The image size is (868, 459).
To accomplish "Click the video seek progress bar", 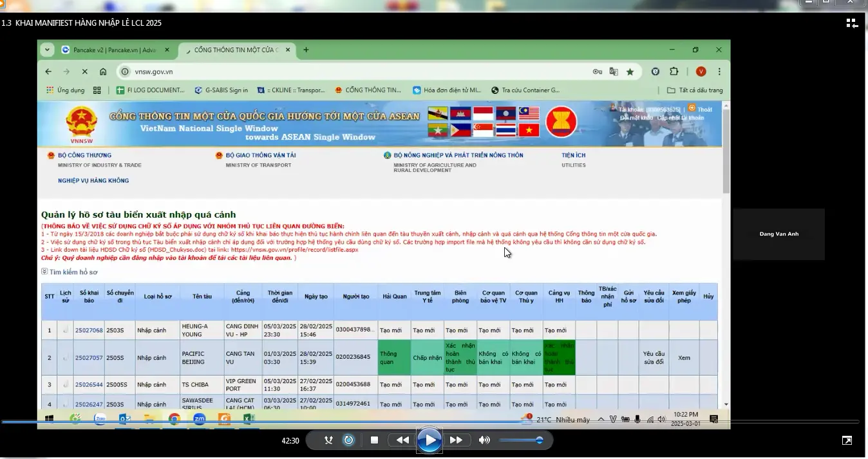I will tap(429, 422).
